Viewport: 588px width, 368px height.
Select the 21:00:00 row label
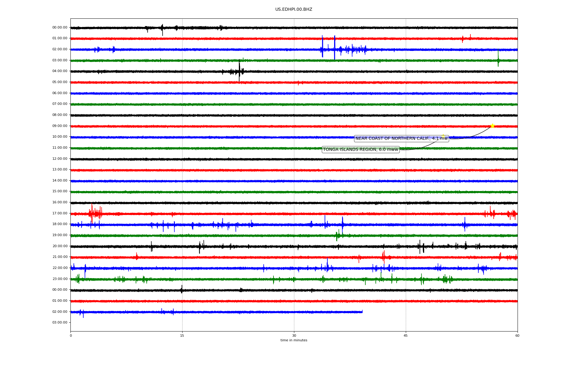(x=60, y=257)
